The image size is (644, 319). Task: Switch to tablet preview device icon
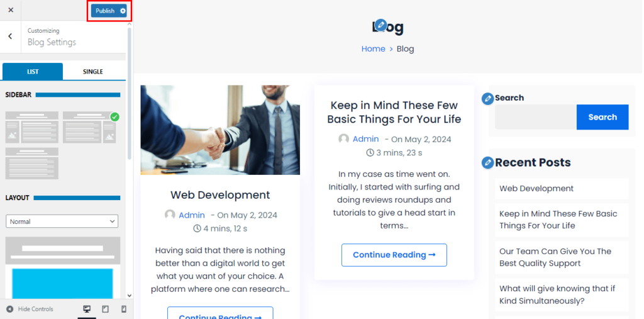[x=105, y=309]
